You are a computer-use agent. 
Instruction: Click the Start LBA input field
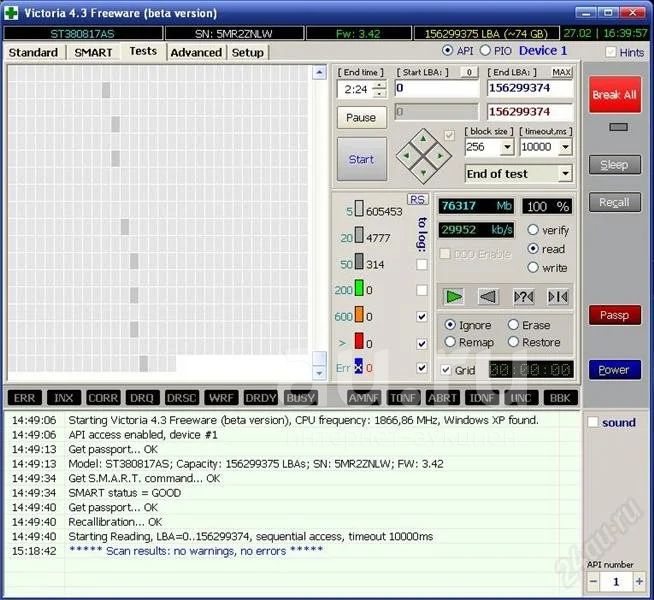click(x=437, y=88)
